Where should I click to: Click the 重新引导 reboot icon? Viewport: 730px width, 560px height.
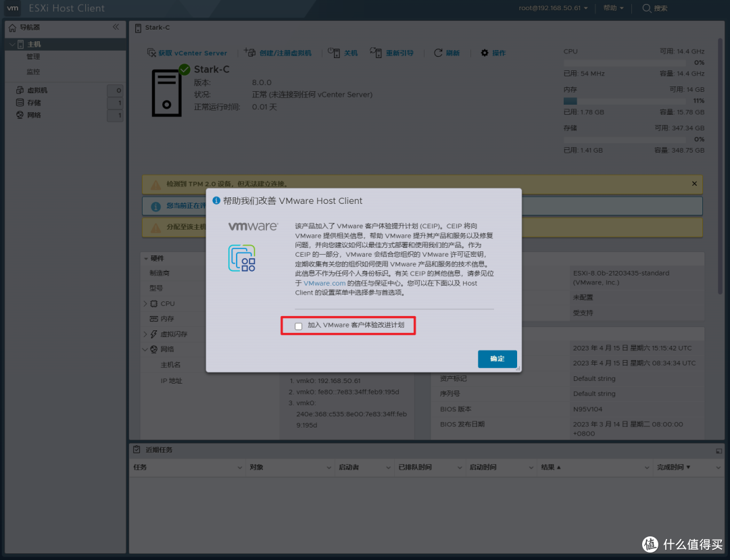376,53
